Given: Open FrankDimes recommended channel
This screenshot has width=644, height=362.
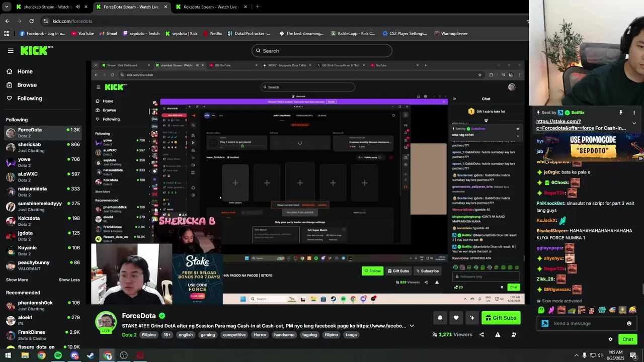Looking at the screenshot, I should [42, 335].
